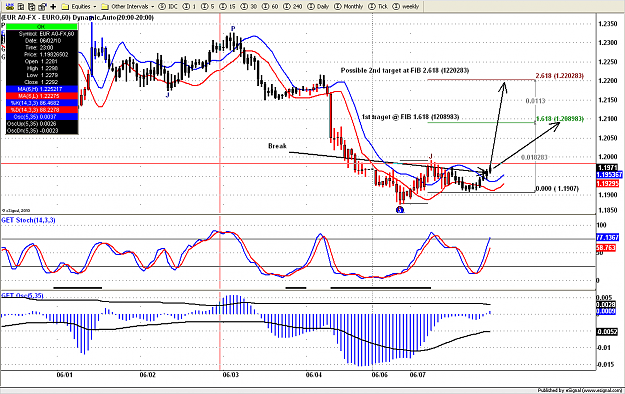Click the 1.2200 price axis label

(608, 81)
